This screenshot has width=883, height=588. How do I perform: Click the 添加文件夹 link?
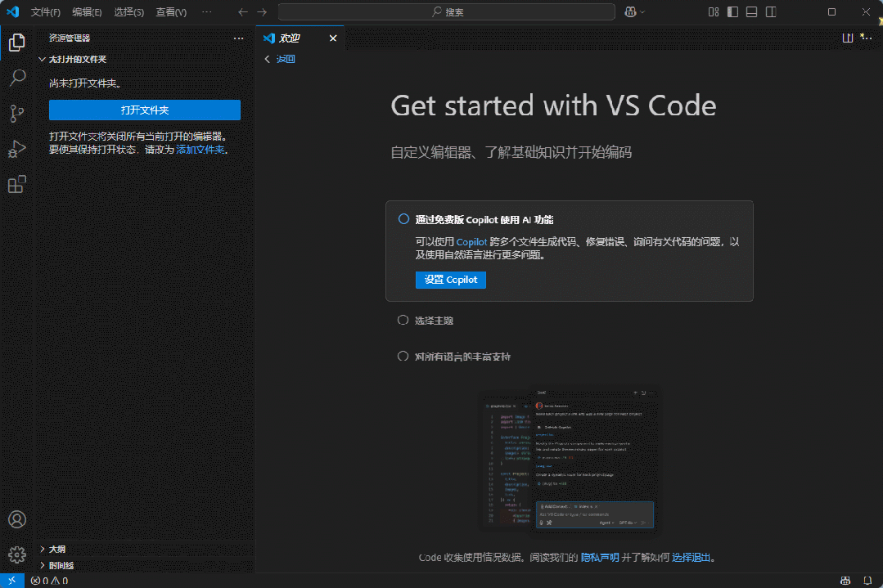pos(200,150)
